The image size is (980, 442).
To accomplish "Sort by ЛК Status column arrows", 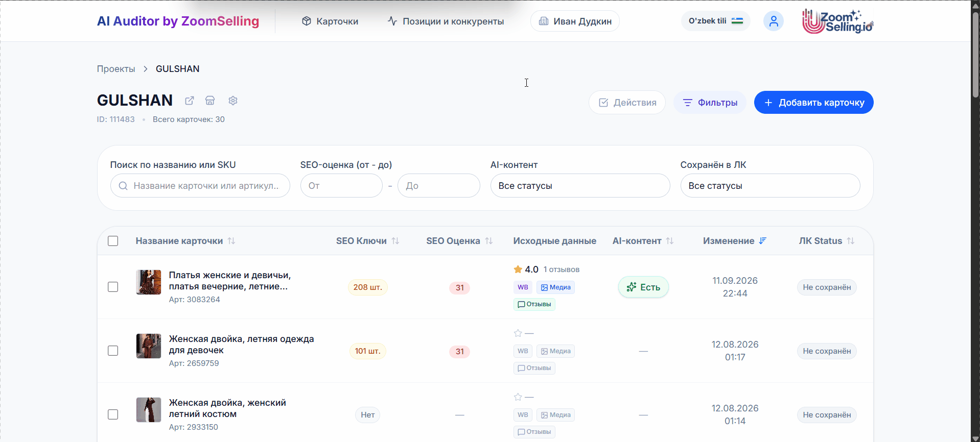I will pyautogui.click(x=851, y=241).
